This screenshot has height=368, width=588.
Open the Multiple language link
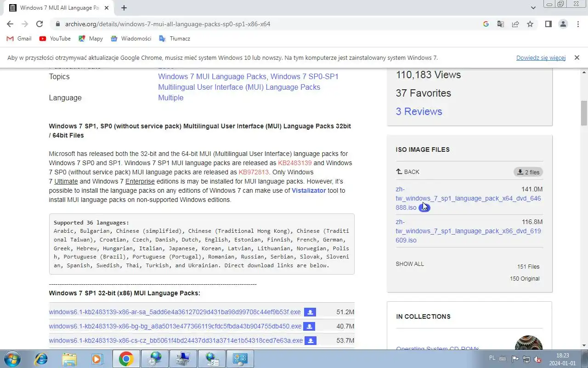pyautogui.click(x=171, y=98)
